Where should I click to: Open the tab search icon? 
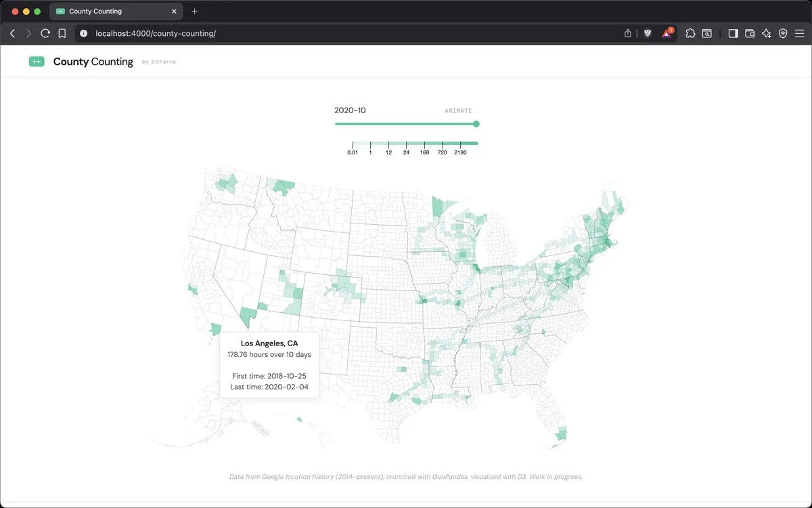click(x=707, y=33)
